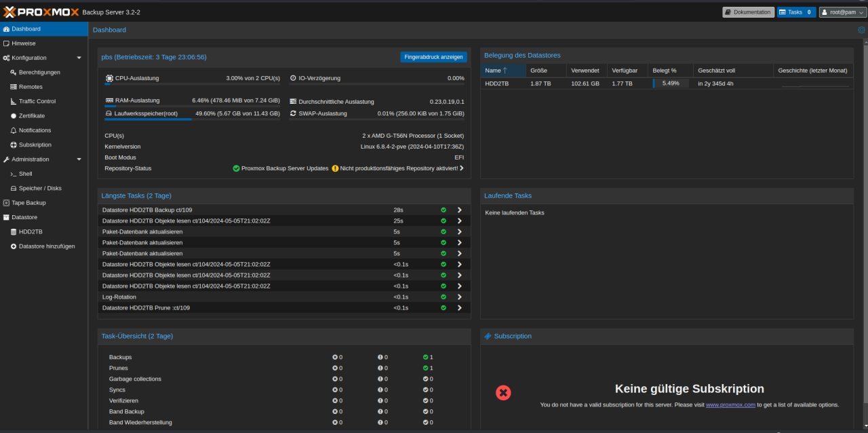
Task: Sort datastores by the Name column
Action: point(503,71)
